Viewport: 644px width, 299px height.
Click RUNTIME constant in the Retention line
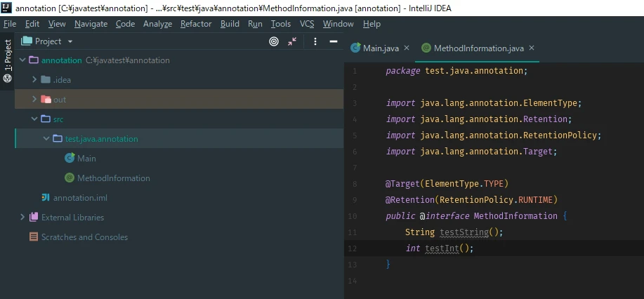[x=536, y=199]
